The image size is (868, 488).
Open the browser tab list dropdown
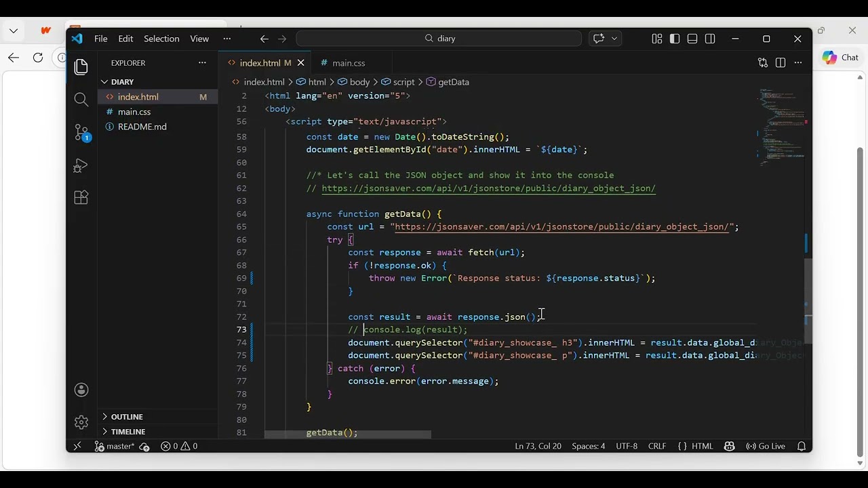[14, 30]
